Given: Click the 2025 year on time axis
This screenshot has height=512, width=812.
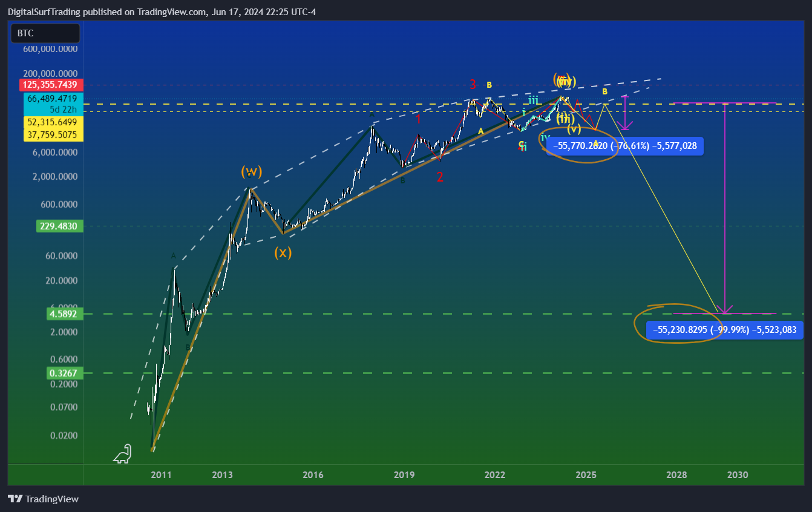Looking at the screenshot, I should click(586, 475).
